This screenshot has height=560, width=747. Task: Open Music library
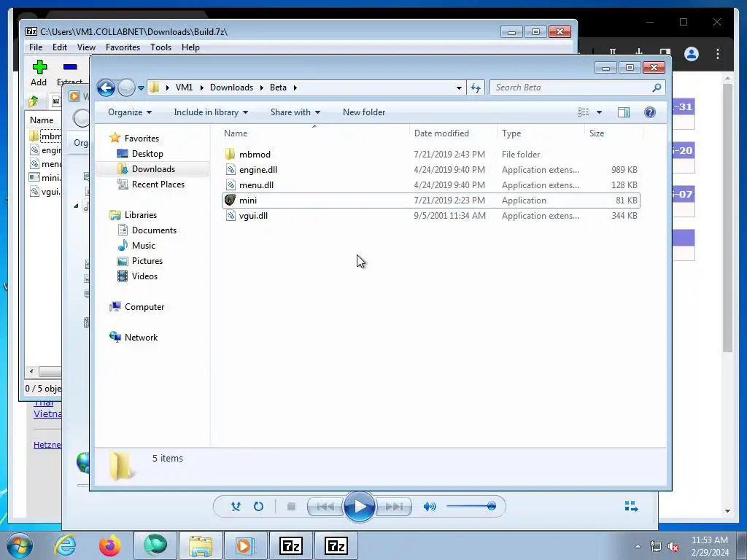pyautogui.click(x=144, y=245)
